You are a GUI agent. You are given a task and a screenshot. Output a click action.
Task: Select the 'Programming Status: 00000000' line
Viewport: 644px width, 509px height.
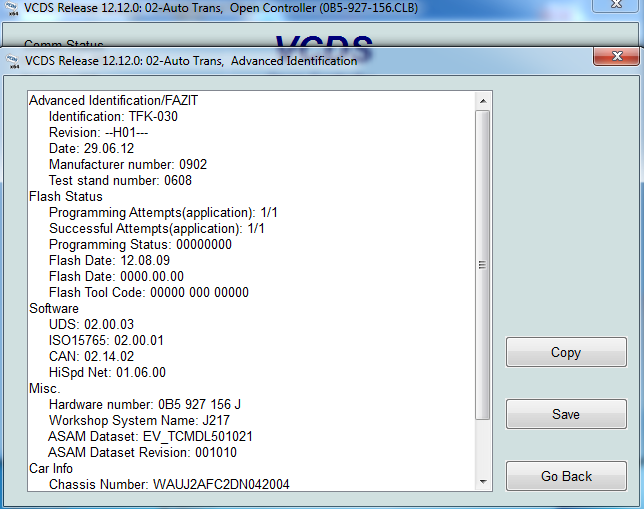pos(140,245)
